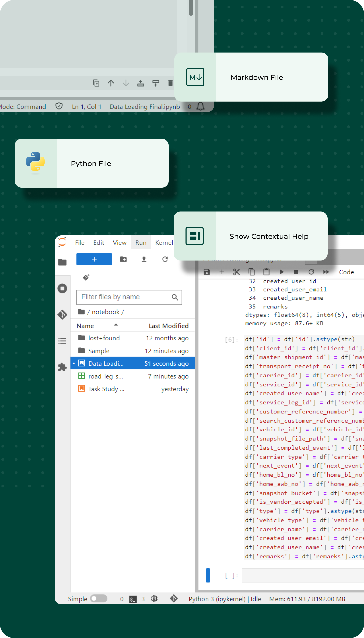Open the Markdown File card

[x=251, y=77]
